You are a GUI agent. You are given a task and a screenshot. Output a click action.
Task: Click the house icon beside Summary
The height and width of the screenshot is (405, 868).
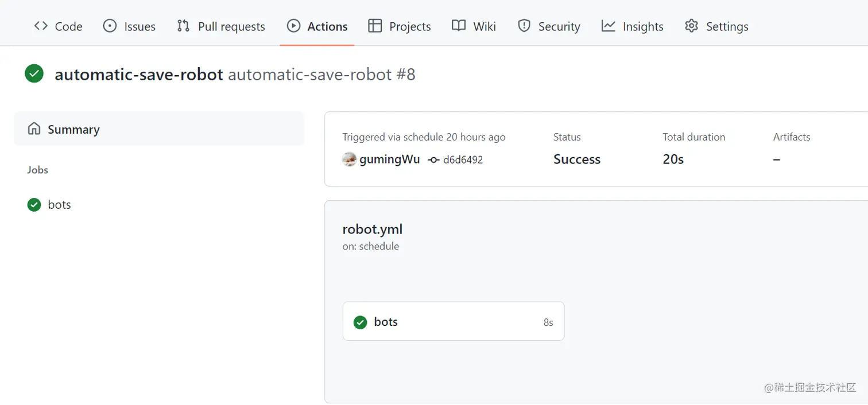coord(34,128)
